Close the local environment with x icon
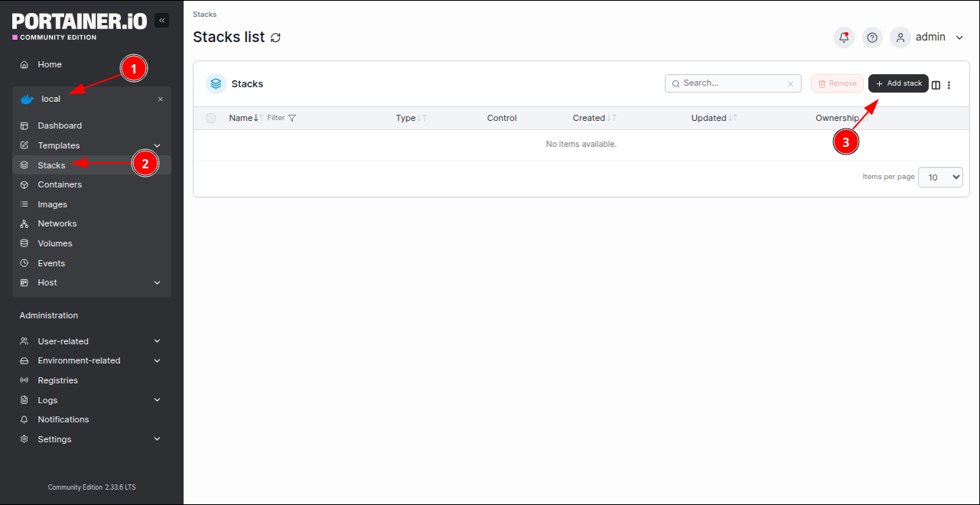The height and width of the screenshot is (505, 980). pos(161,99)
